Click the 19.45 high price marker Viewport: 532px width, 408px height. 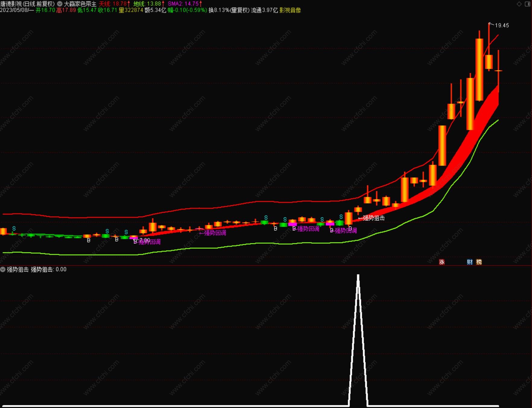tap(502, 26)
